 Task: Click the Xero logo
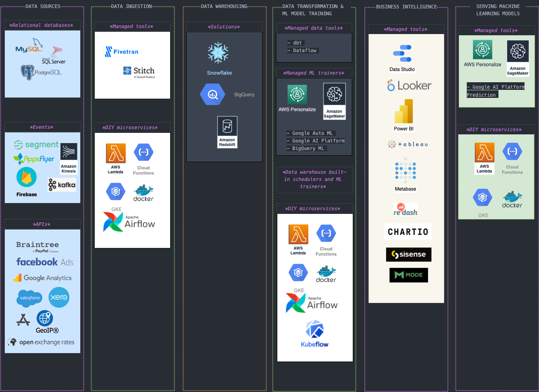[x=59, y=297]
